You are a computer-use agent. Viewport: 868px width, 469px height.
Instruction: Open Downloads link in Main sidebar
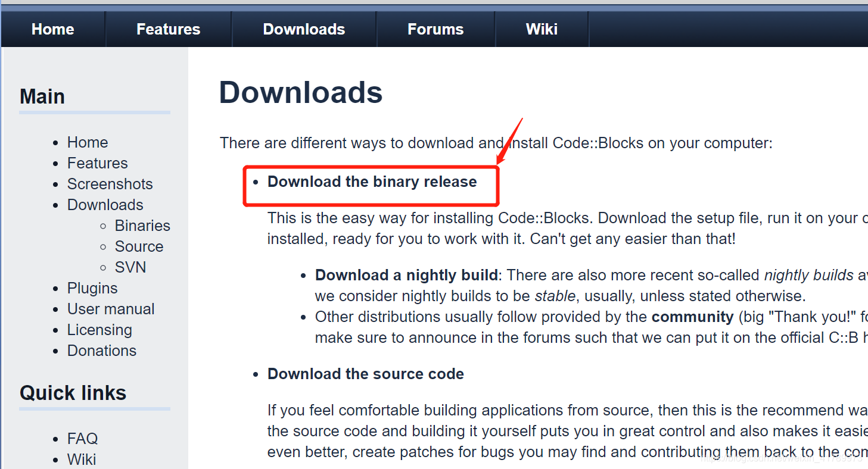[105, 205]
